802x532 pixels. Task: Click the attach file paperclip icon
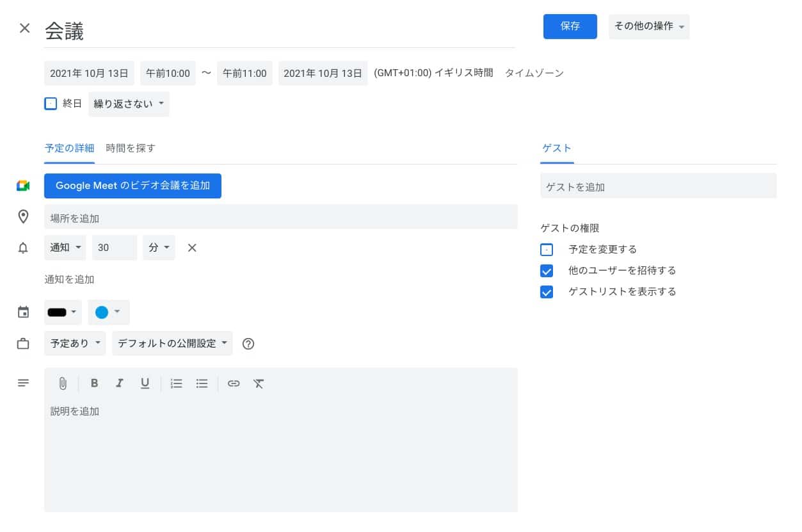click(x=63, y=383)
